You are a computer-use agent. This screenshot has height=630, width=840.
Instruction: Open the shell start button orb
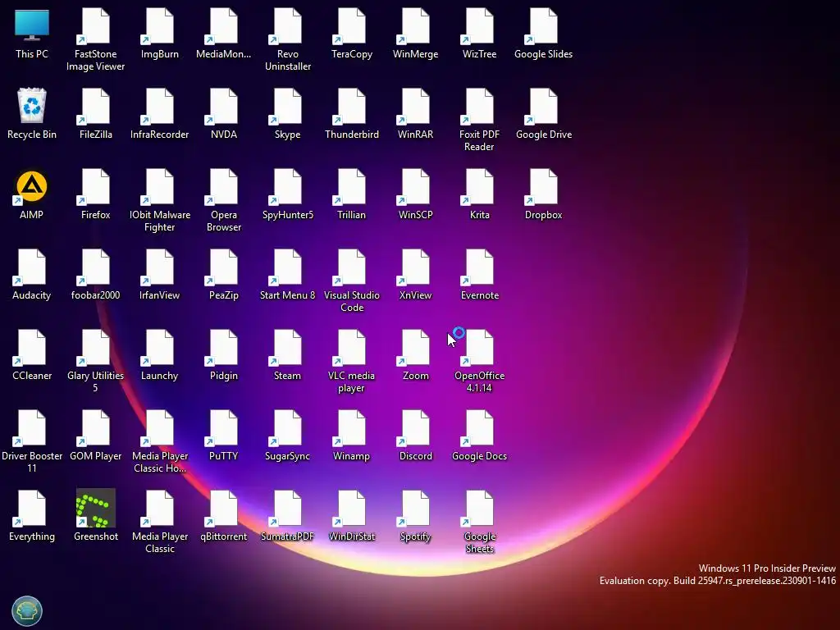[x=27, y=610]
